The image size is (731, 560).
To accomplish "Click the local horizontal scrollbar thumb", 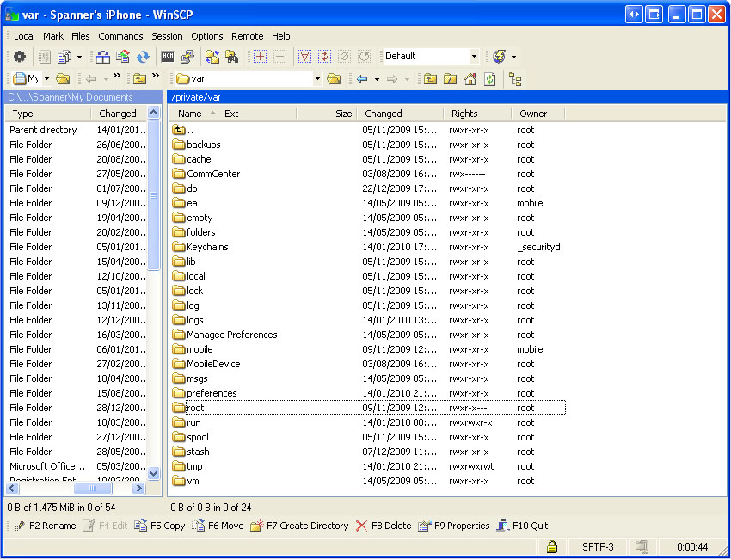I will coord(93,489).
